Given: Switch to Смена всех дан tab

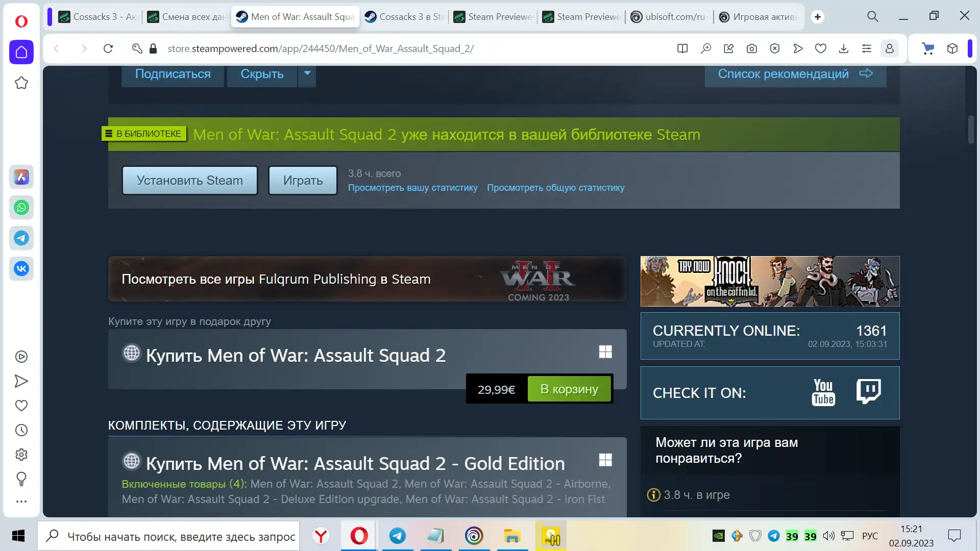Looking at the screenshot, I should pyautogui.click(x=187, y=17).
